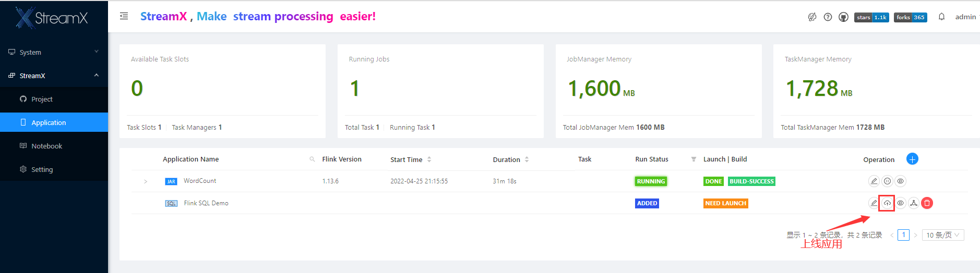Open the admin user menu

966,17
